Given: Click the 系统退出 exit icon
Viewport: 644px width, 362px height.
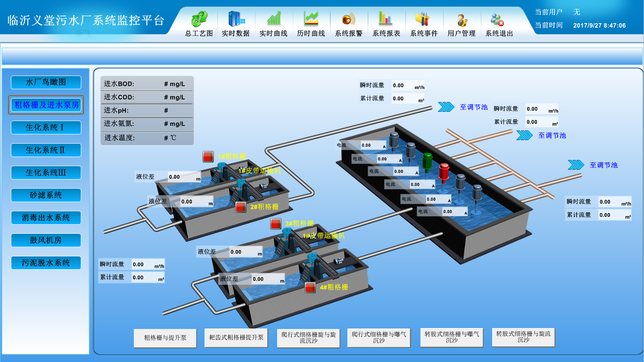Looking at the screenshot, I should pos(498,19).
